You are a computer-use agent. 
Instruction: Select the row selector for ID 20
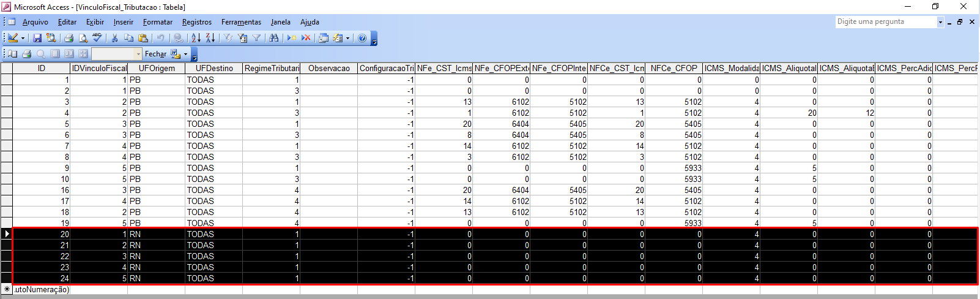coord(7,234)
